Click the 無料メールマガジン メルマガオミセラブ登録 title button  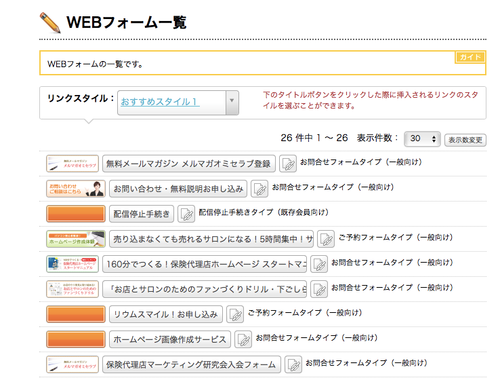coord(189,164)
